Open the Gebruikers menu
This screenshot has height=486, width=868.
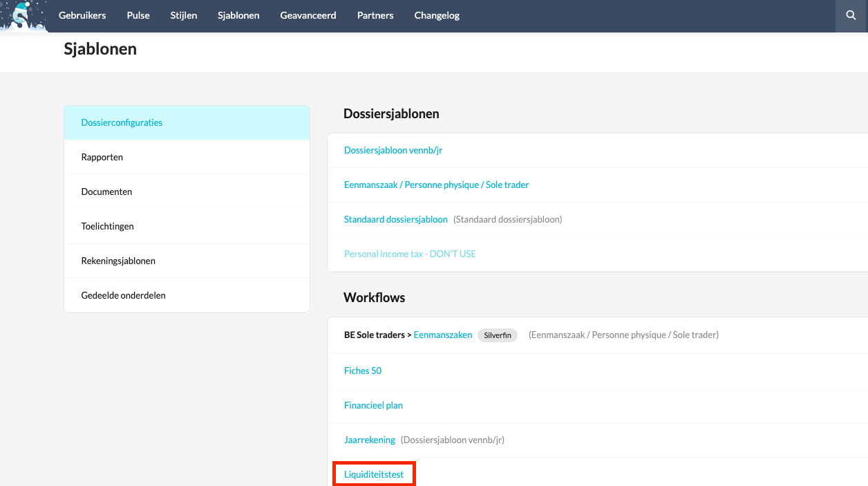point(82,15)
